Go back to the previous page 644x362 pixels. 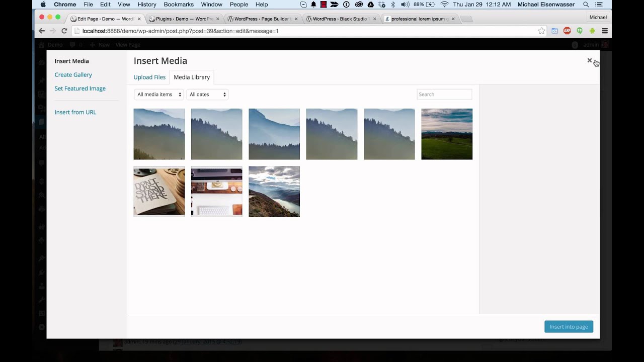click(42, 31)
